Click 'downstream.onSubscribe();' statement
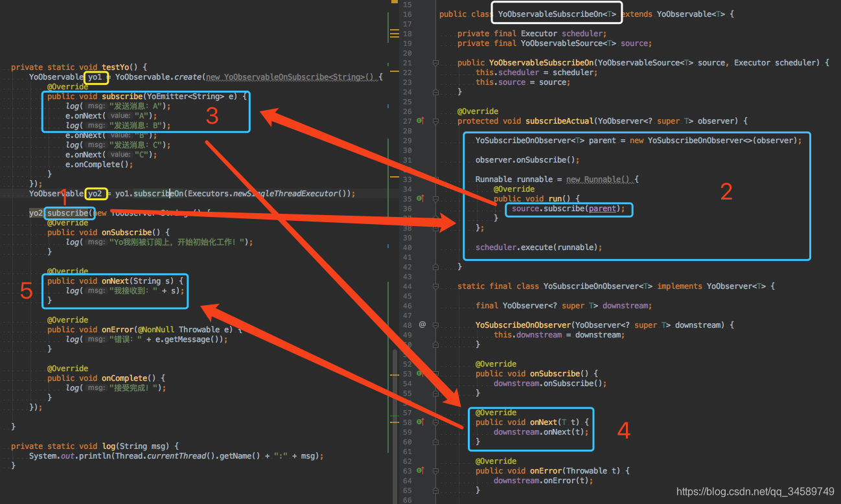The image size is (841, 504). coord(550,384)
